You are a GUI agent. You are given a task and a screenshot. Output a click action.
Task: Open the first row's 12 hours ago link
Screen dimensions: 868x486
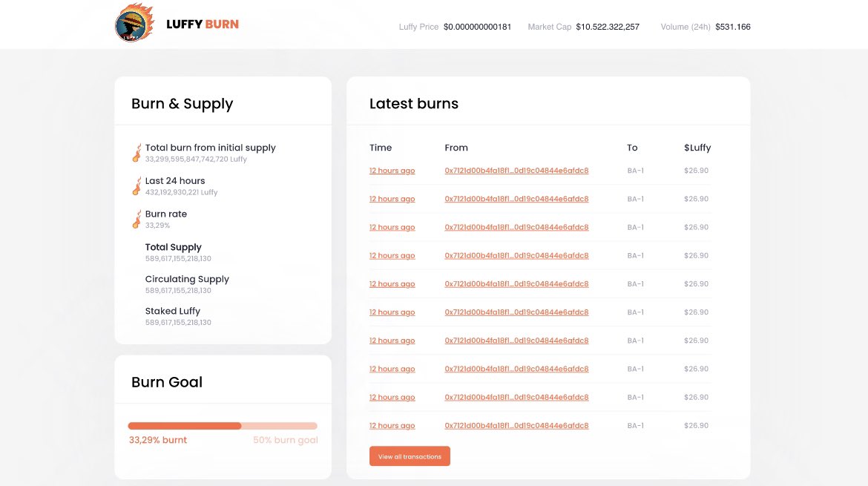coord(392,171)
